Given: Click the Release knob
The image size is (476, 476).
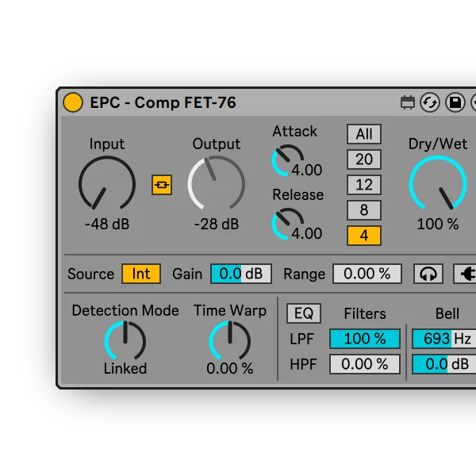Looking at the screenshot, I should pos(287,224).
